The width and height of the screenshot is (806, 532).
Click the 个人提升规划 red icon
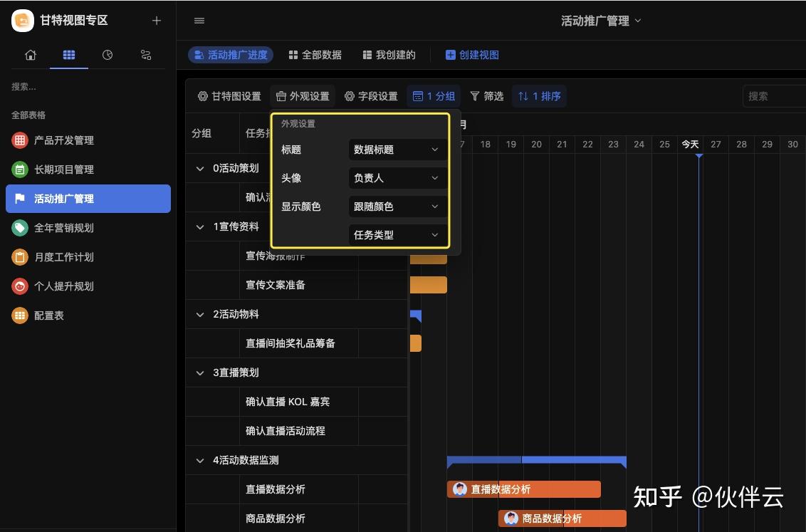tap(20, 286)
